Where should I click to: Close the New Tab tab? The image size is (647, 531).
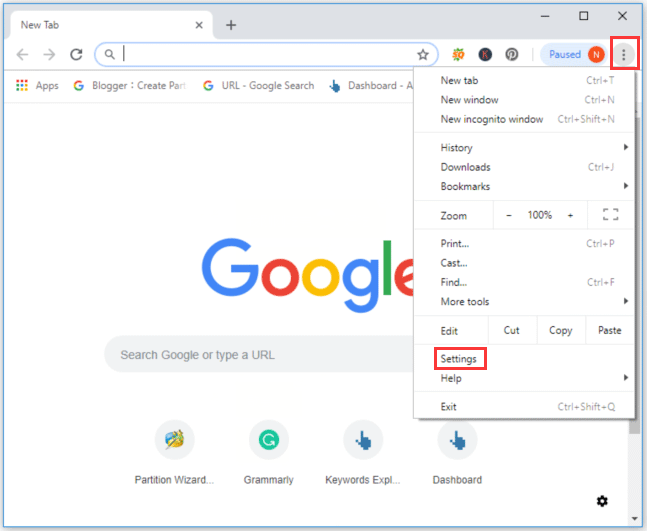(x=199, y=25)
